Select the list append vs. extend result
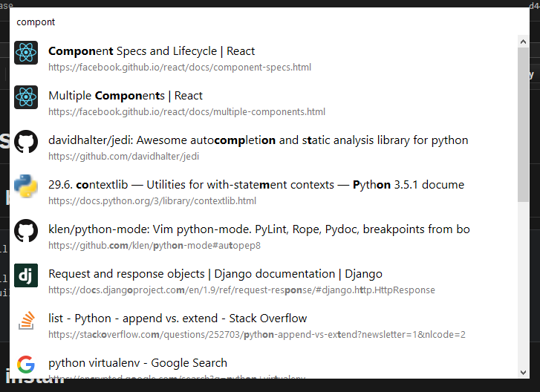 coord(178,318)
